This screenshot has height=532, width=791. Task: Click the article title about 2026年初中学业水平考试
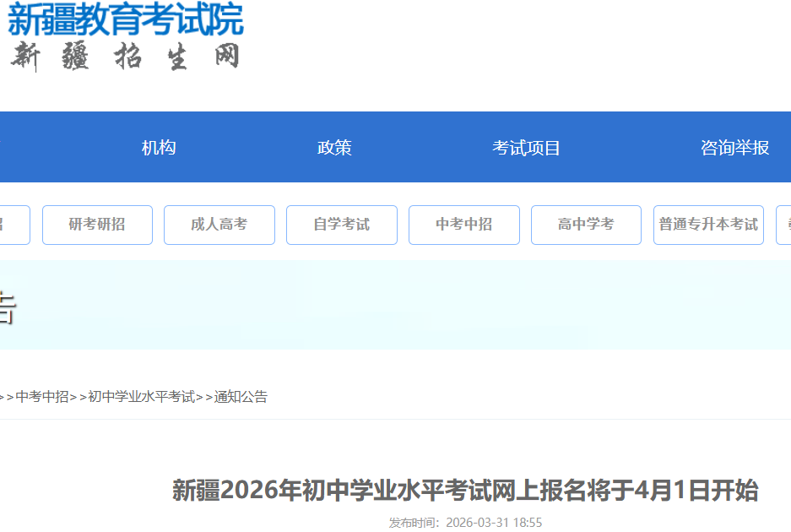click(465, 490)
